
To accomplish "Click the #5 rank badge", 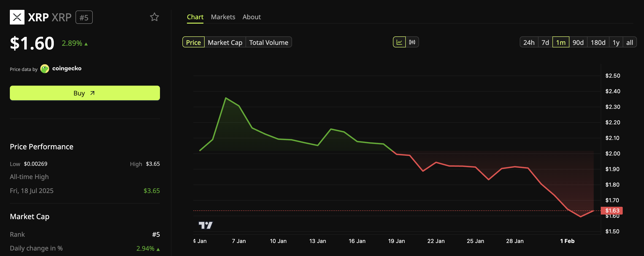I will [84, 17].
